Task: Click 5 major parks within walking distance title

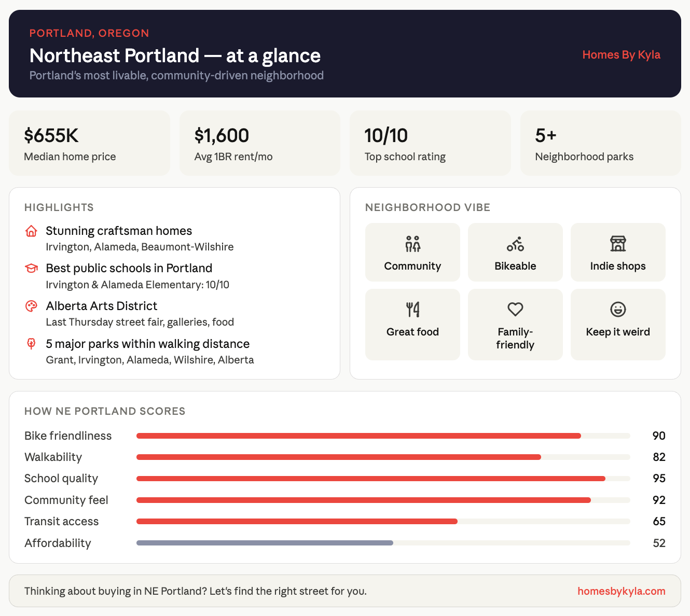Action: pyautogui.click(x=148, y=344)
